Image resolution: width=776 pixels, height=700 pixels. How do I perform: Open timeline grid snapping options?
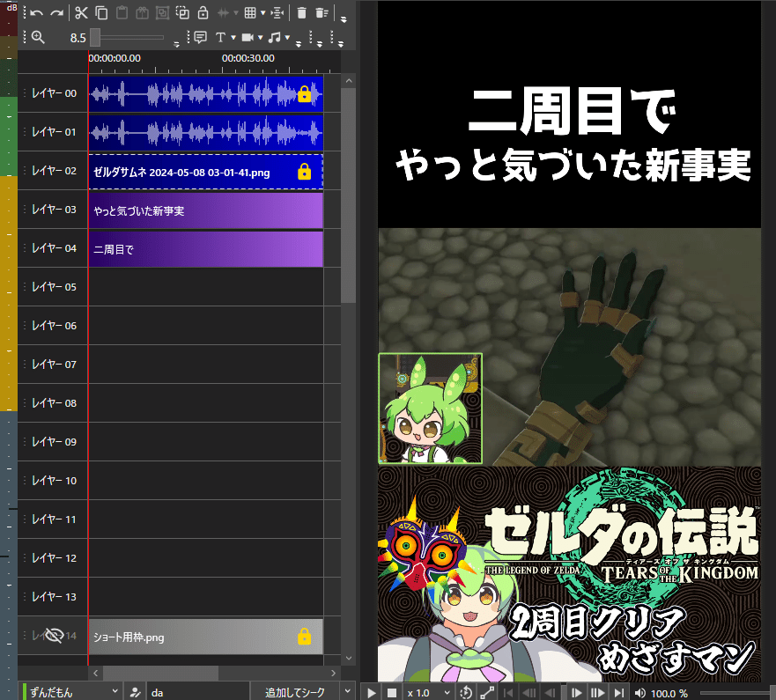click(x=250, y=13)
